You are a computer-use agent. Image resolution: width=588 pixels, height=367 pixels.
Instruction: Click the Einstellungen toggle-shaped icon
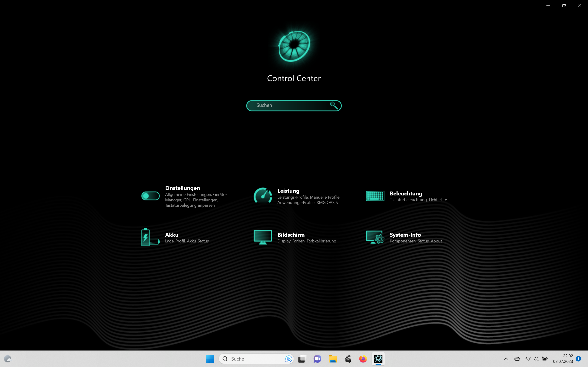click(x=150, y=196)
